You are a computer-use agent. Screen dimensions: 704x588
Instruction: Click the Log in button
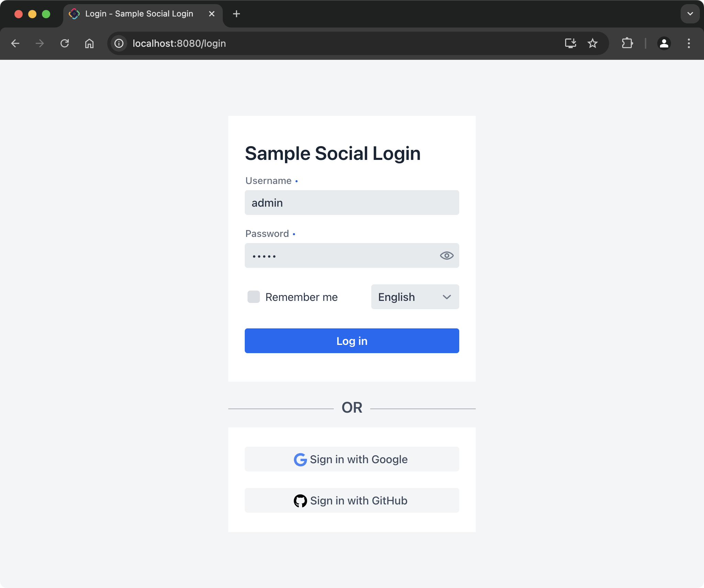pos(351,340)
